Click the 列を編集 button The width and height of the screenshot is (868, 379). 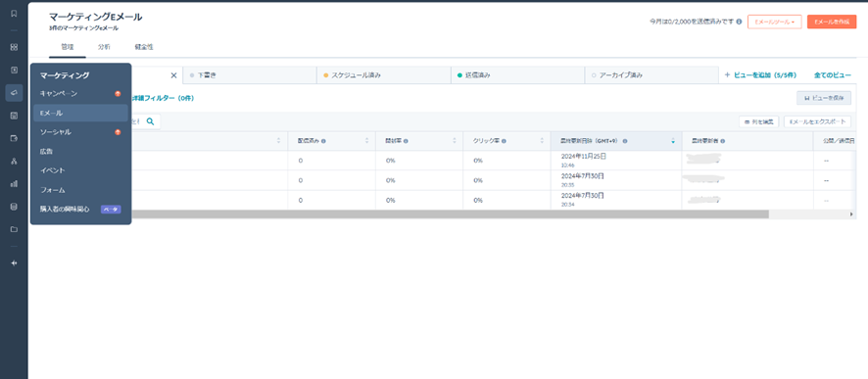pyautogui.click(x=759, y=121)
